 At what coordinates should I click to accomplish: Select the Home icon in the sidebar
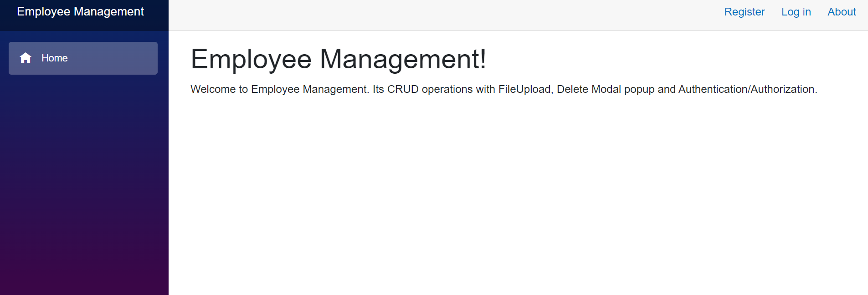pyautogui.click(x=26, y=58)
